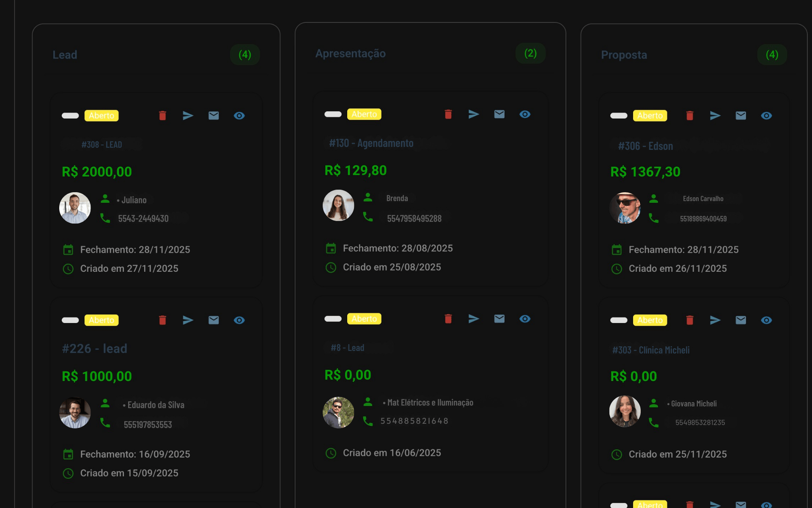Toggle the switch on the #303 - Clinica Micheli card
The image size is (812, 508).
618,320
